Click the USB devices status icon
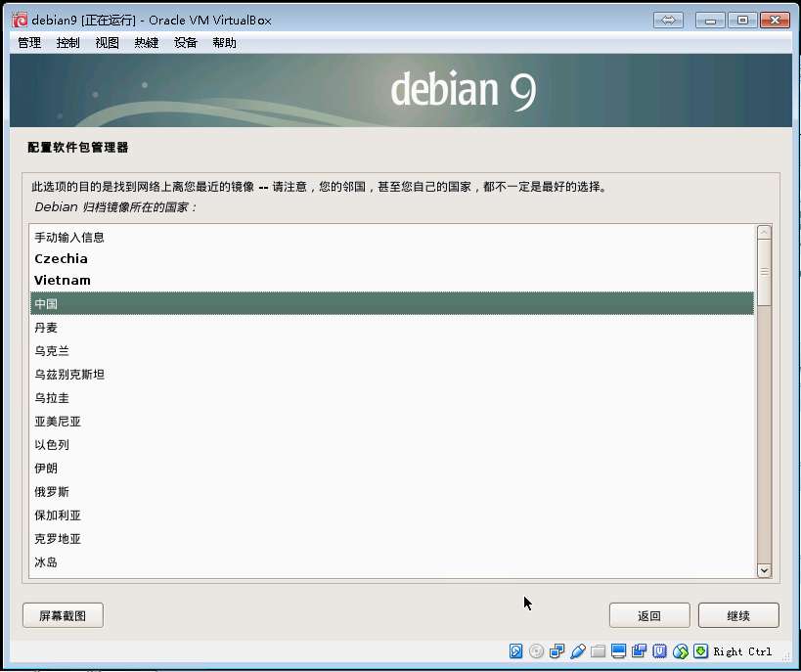 (x=578, y=651)
